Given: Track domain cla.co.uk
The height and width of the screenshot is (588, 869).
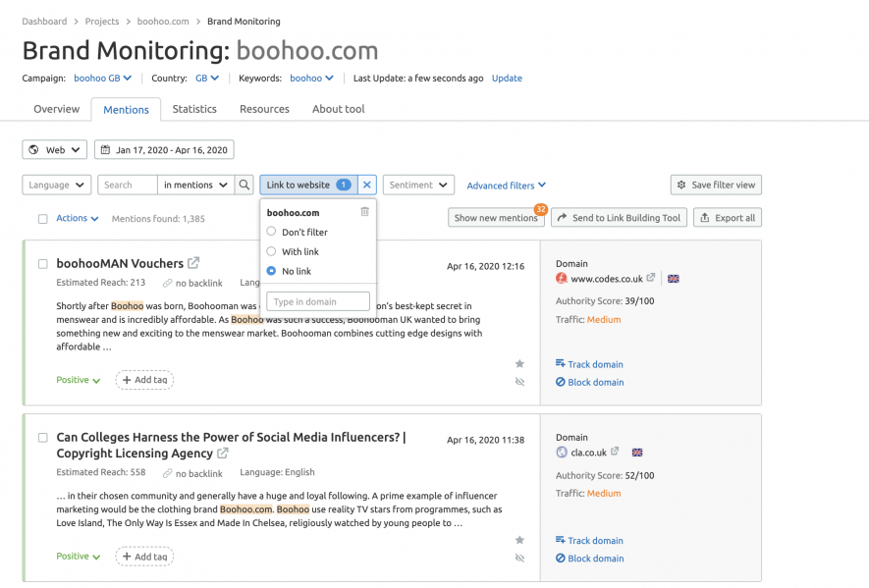Looking at the screenshot, I should (590, 540).
